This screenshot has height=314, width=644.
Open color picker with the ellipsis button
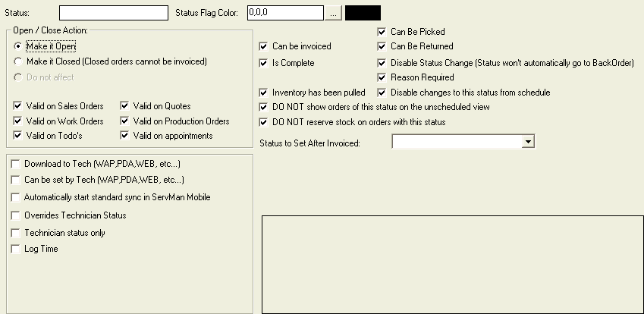pyautogui.click(x=334, y=13)
